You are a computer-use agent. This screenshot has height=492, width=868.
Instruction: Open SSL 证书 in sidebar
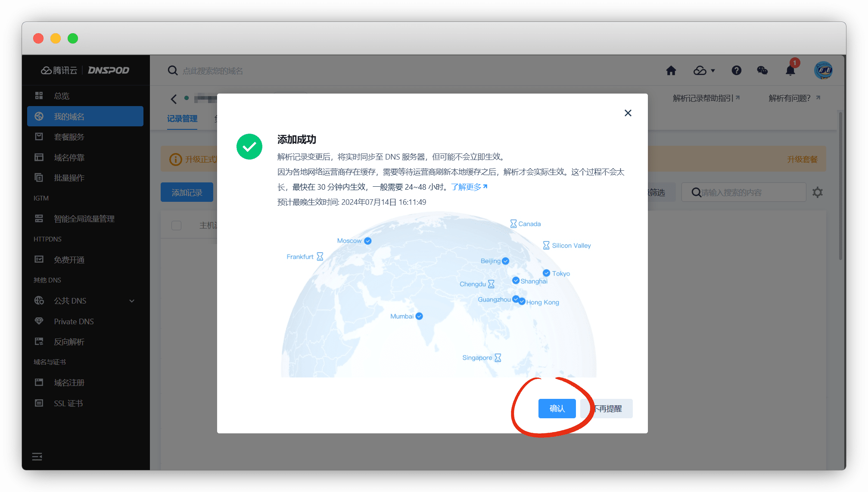pos(68,403)
